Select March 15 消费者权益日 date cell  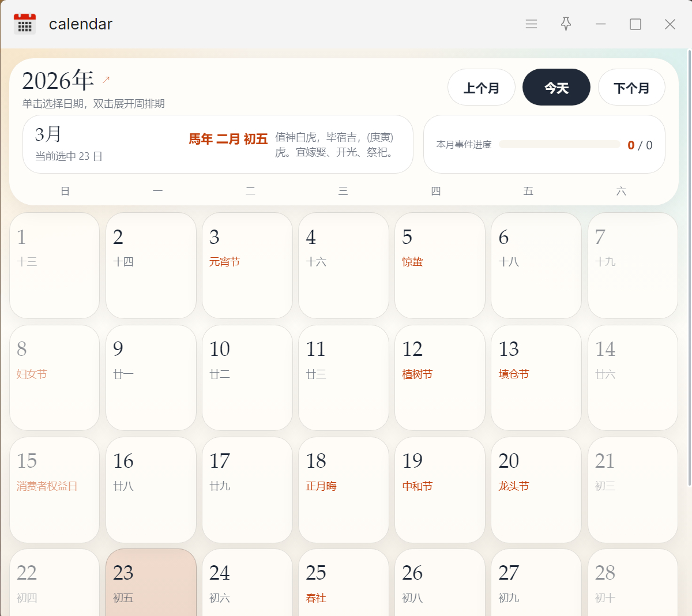click(54, 489)
